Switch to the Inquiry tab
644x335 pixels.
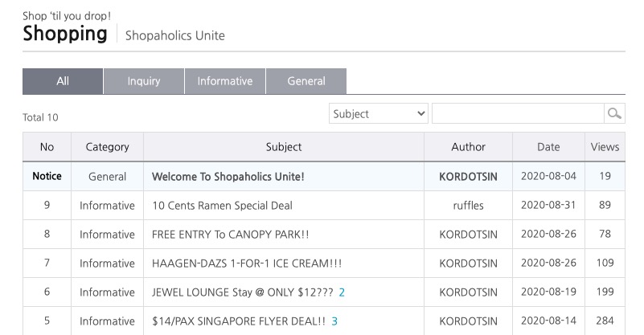[144, 81]
